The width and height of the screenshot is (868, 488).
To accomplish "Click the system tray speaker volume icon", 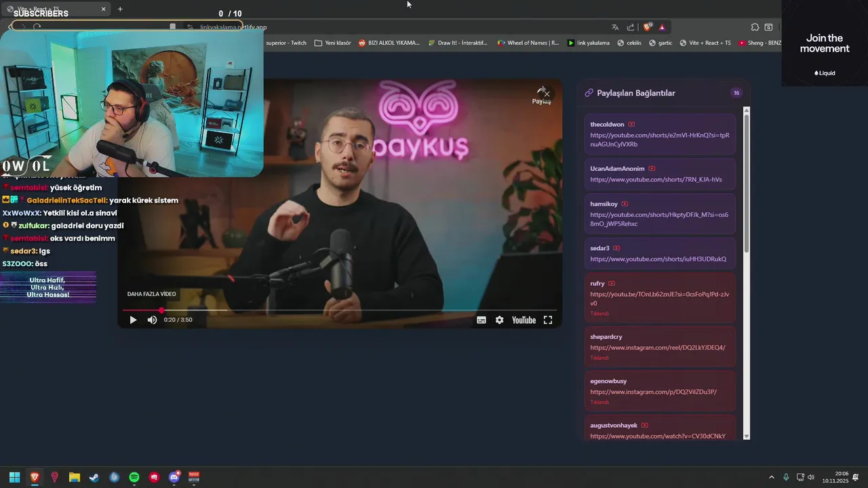I will [x=810, y=477].
